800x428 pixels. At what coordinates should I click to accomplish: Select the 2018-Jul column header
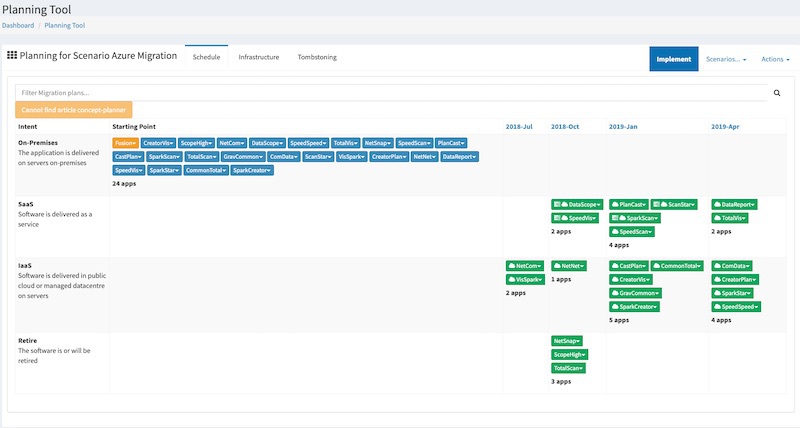tap(519, 127)
